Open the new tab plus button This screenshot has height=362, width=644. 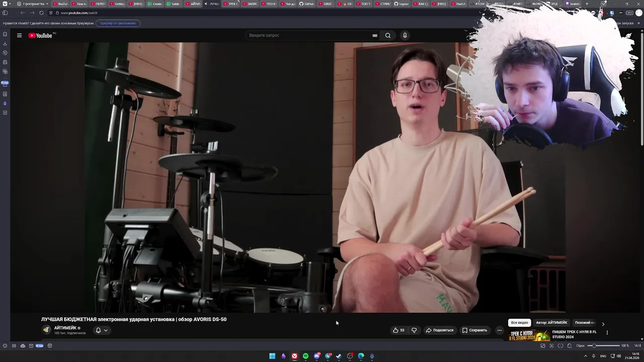[x=587, y=4]
